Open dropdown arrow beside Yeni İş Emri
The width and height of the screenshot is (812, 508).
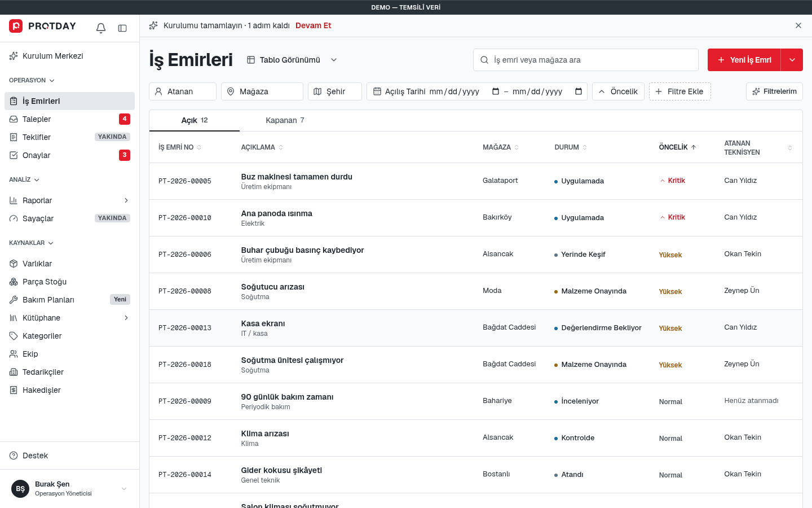792,60
